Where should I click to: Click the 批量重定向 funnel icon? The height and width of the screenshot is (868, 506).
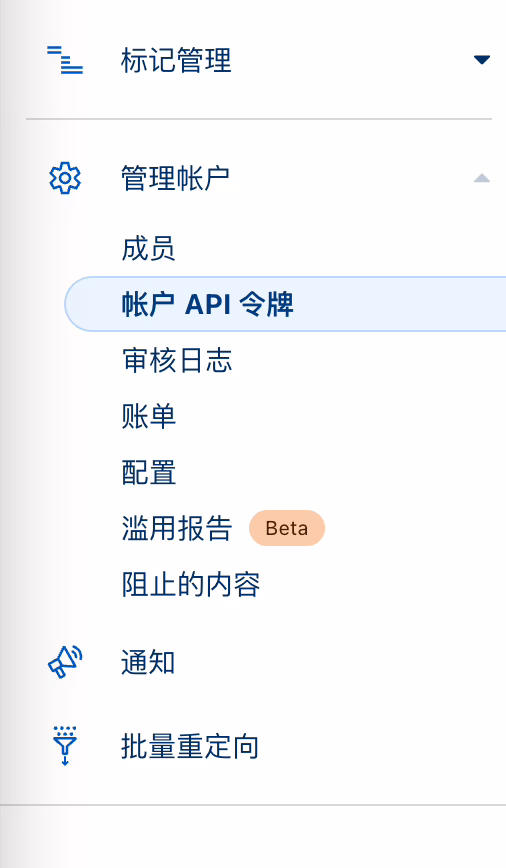(65, 746)
